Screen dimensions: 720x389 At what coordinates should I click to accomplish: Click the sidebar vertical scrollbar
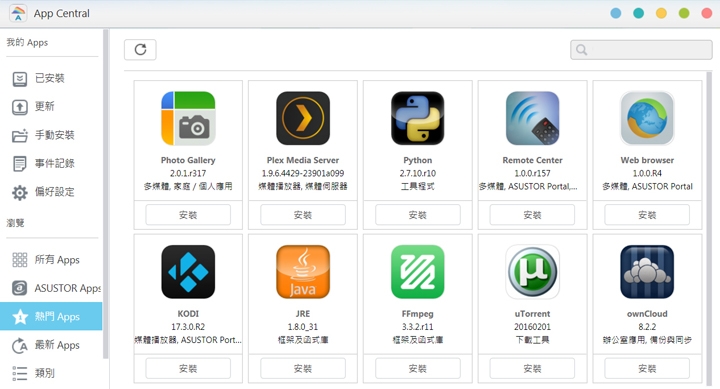click(x=106, y=194)
